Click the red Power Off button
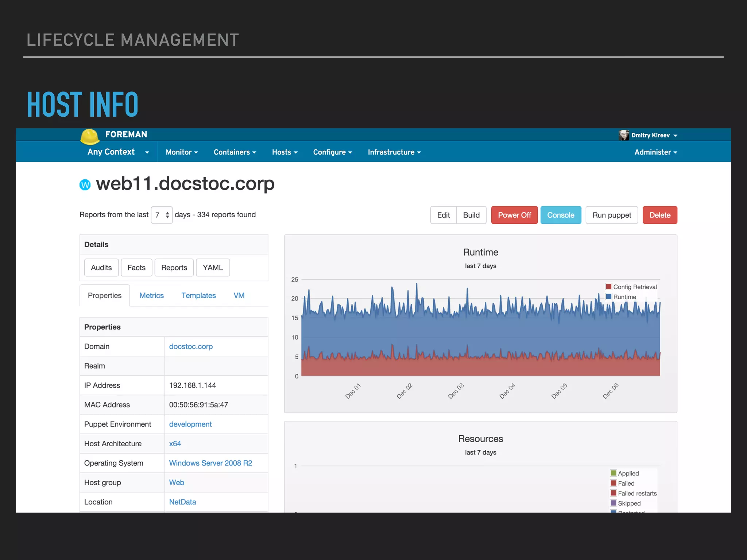 click(x=514, y=215)
